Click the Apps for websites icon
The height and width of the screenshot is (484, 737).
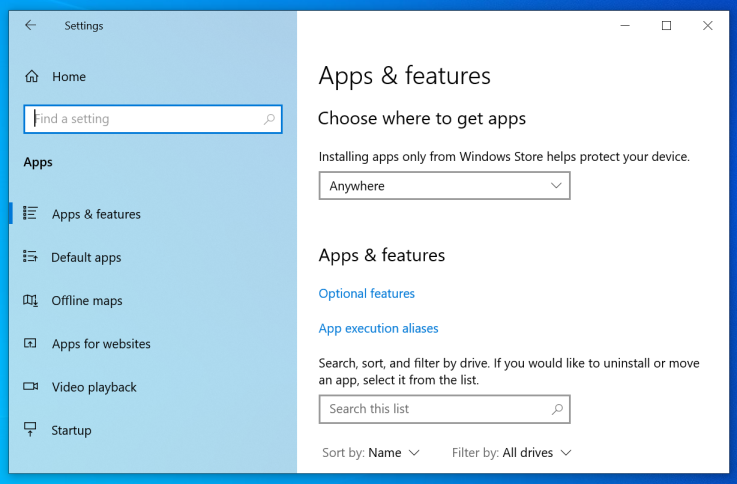click(x=30, y=343)
